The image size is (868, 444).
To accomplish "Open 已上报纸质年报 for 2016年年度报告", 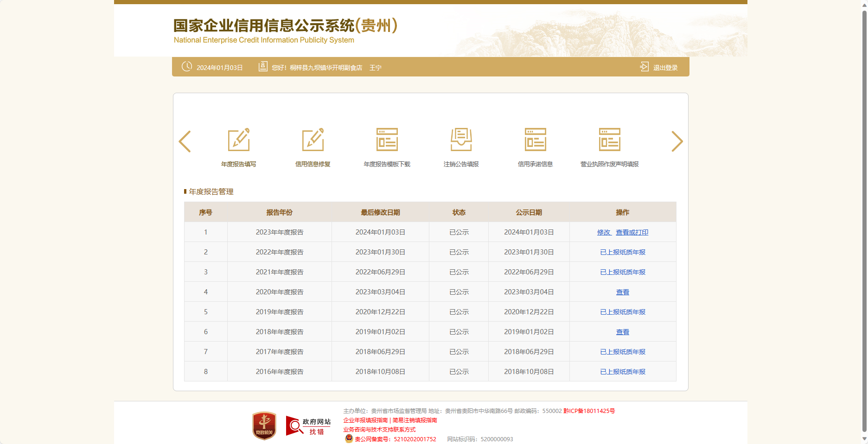I will click(x=623, y=372).
